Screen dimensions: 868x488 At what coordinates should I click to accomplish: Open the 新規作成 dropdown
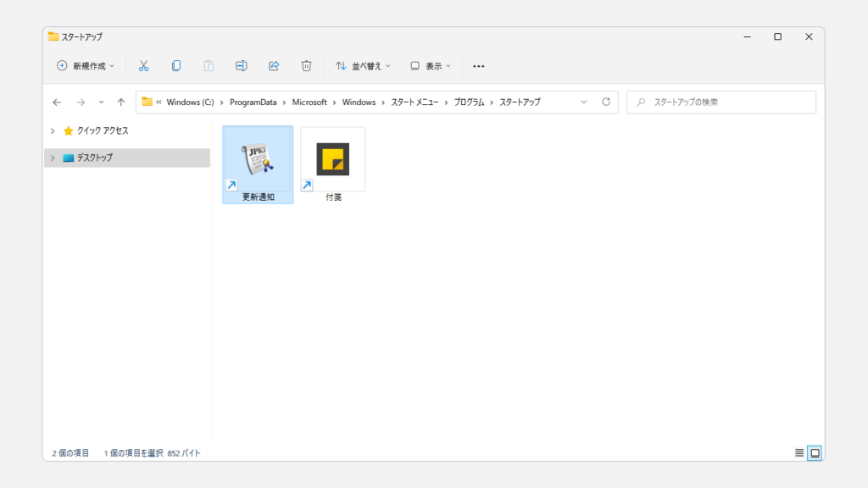coord(86,66)
